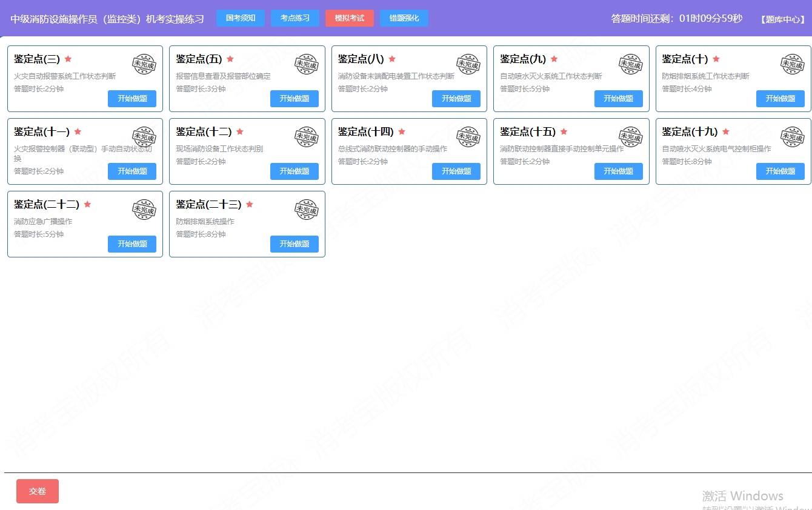Click 消防应急广播操作 description
This screenshot has height=510, width=812.
point(43,222)
